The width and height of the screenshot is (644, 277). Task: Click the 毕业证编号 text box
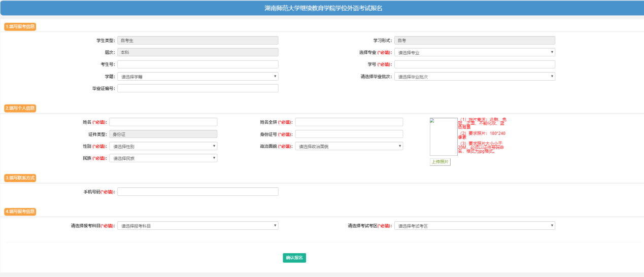tap(197, 88)
